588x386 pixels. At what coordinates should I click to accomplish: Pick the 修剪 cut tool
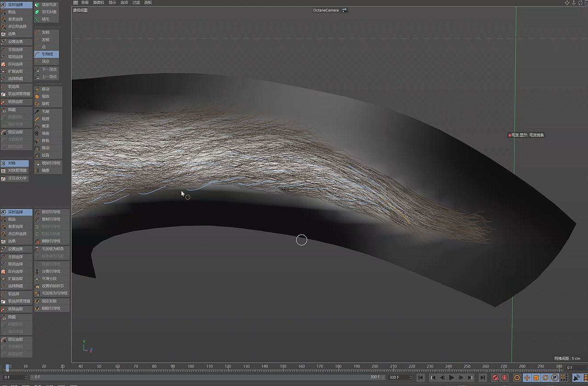tap(48, 140)
